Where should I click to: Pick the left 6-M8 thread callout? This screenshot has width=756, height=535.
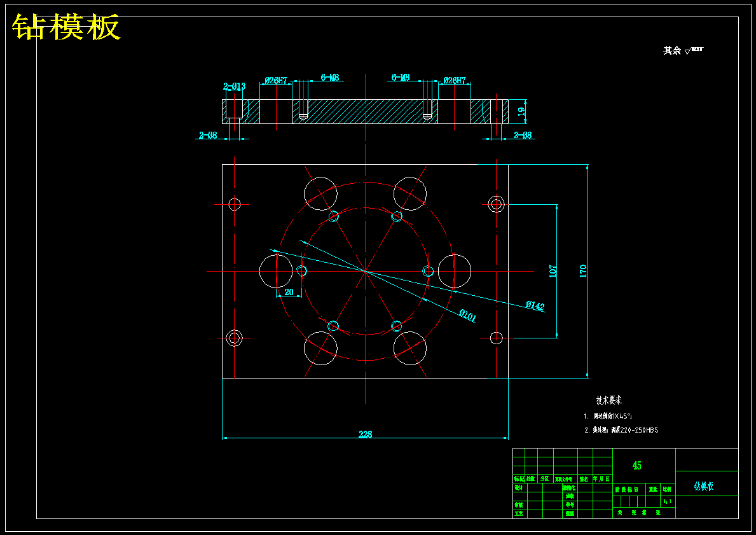click(330, 77)
